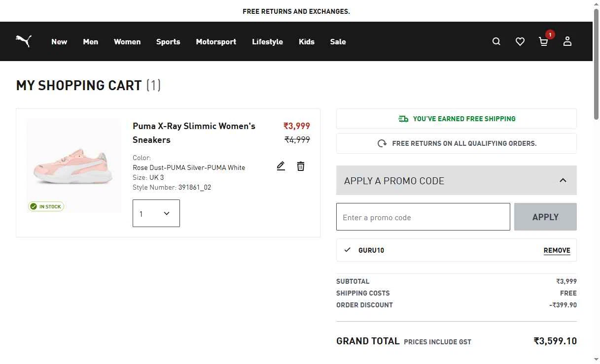Open the Lifestyle menu
The height and width of the screenshot is (364, 600).
coord(267,42)
